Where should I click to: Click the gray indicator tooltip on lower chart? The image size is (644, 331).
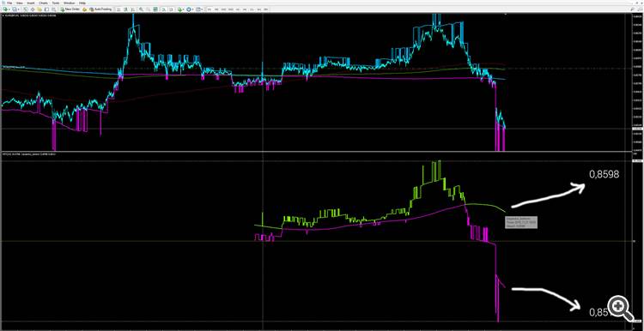[x=521, y=222]
